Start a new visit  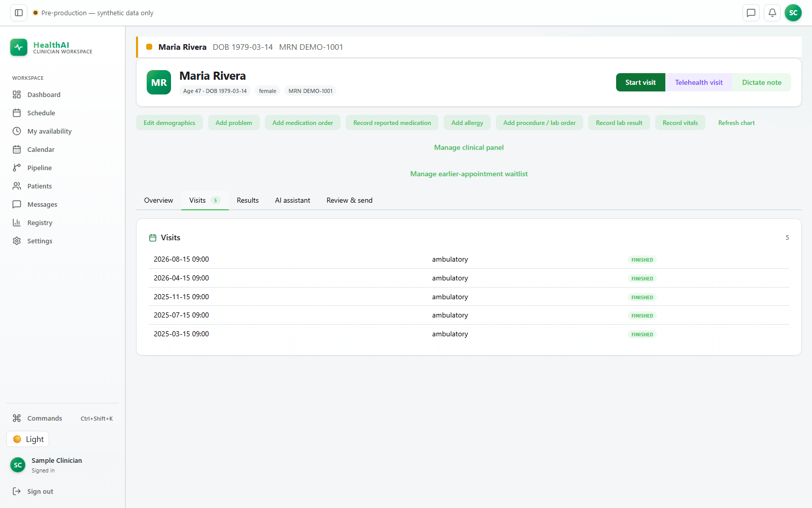tap(640, 82)
